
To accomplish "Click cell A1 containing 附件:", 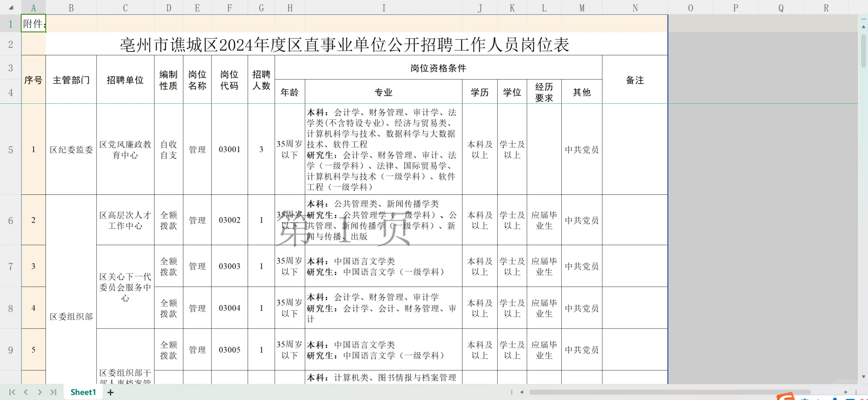I will coord(33,23).
